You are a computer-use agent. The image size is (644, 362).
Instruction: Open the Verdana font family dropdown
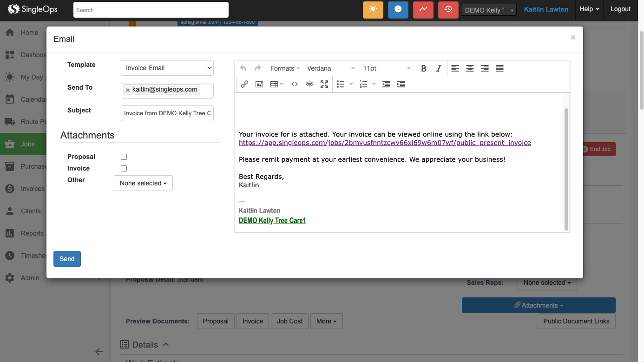point(330,68)
